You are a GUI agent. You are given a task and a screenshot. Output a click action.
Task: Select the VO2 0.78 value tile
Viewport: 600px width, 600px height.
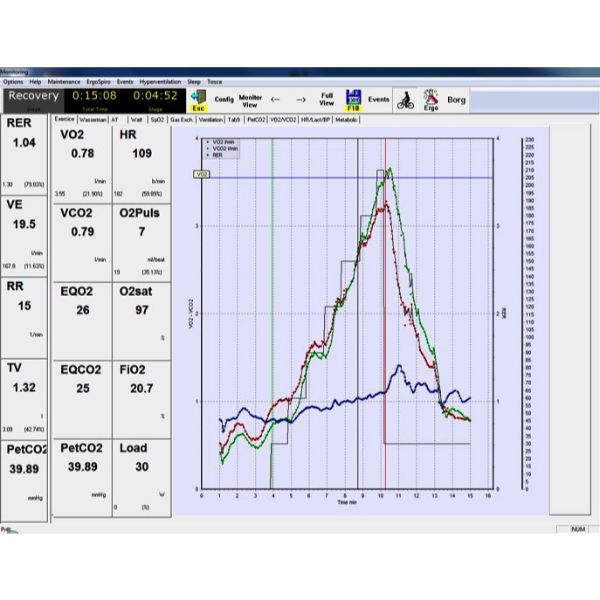pos(82,164)
